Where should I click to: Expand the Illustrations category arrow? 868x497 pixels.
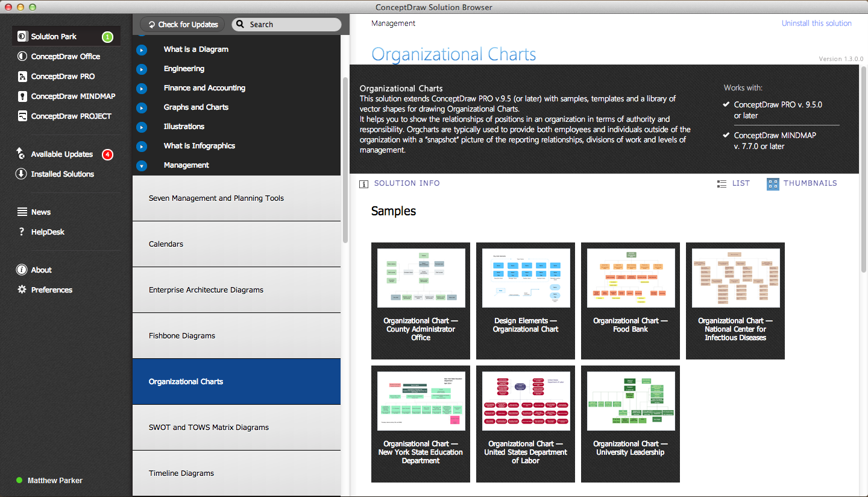[142, 127]
